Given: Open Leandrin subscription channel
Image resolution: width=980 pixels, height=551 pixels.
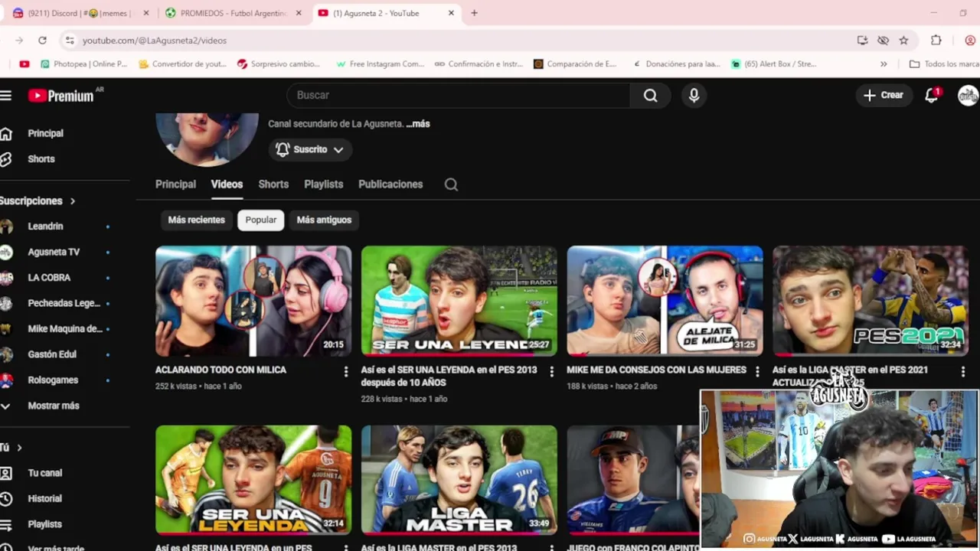Looking at the screenshot, I should coord(46,227).
